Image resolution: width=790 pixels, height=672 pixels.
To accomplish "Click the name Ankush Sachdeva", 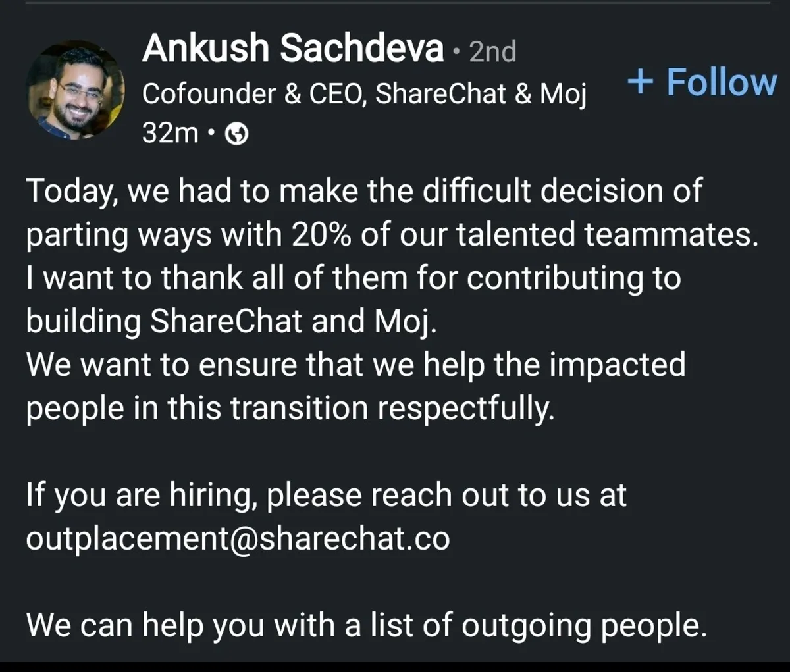I will [x=293, y=49].
